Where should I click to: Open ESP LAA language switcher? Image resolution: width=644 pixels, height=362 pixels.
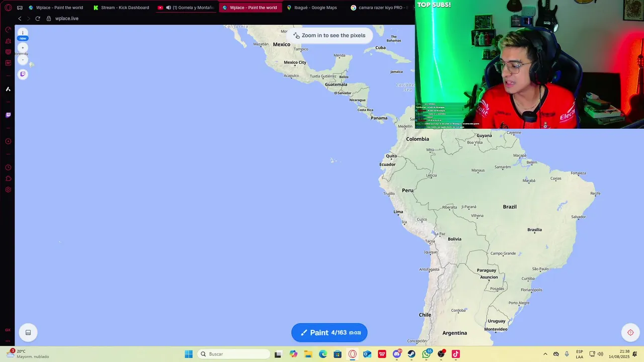[580, 354]
